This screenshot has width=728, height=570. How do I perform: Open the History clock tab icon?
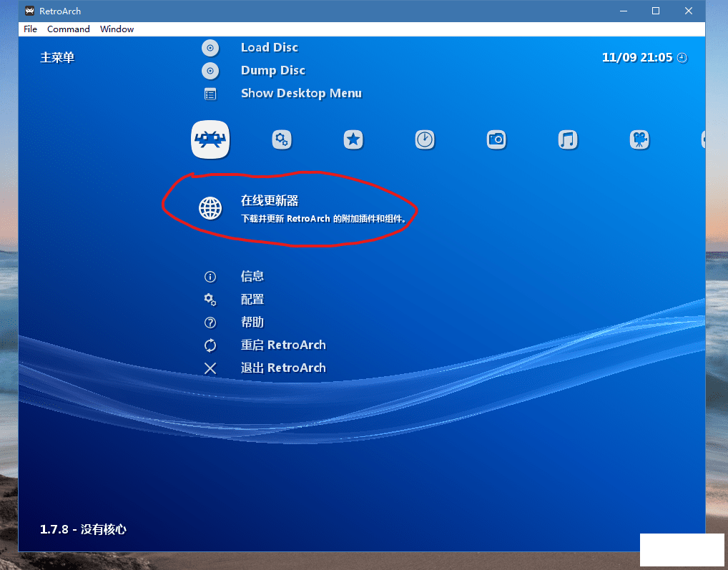[x=425, y=139]
